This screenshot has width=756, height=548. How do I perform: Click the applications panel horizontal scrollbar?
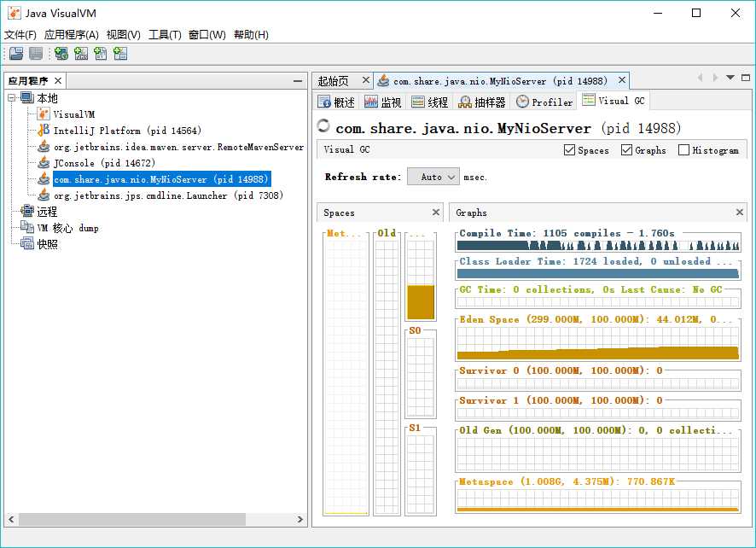(x=132, y=519)
